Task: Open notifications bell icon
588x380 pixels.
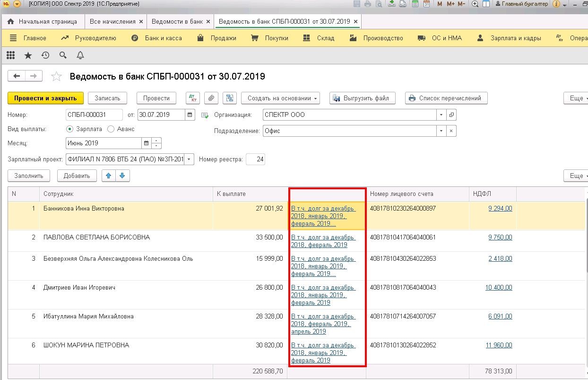Action: 80,55
